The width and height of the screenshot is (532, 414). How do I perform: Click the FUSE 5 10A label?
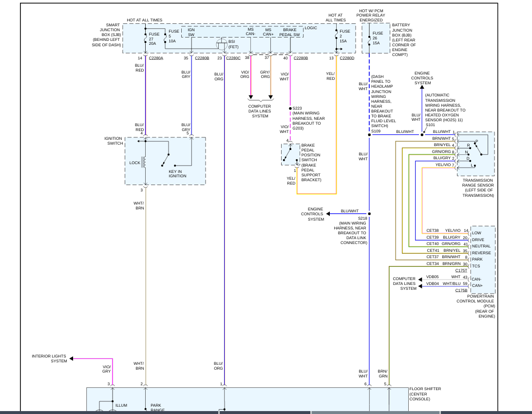174,36
